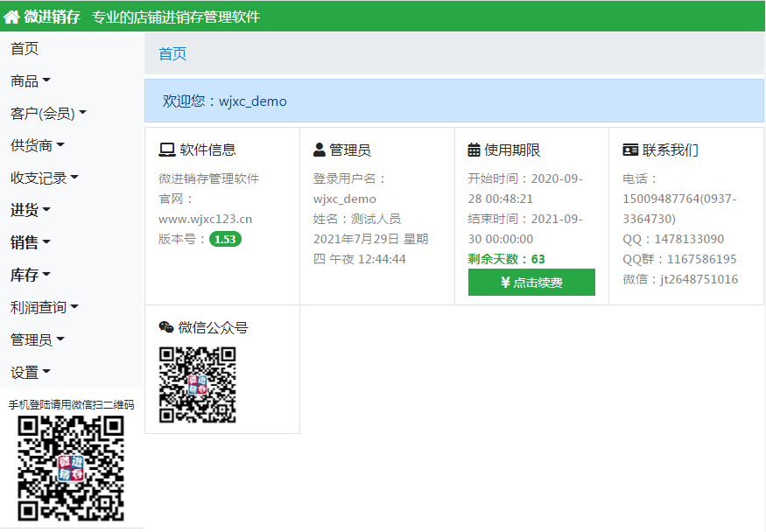The image size is (766, 532).
Task: Expand the 进货 sidebar dropdown
Action: tap(31, 210)
